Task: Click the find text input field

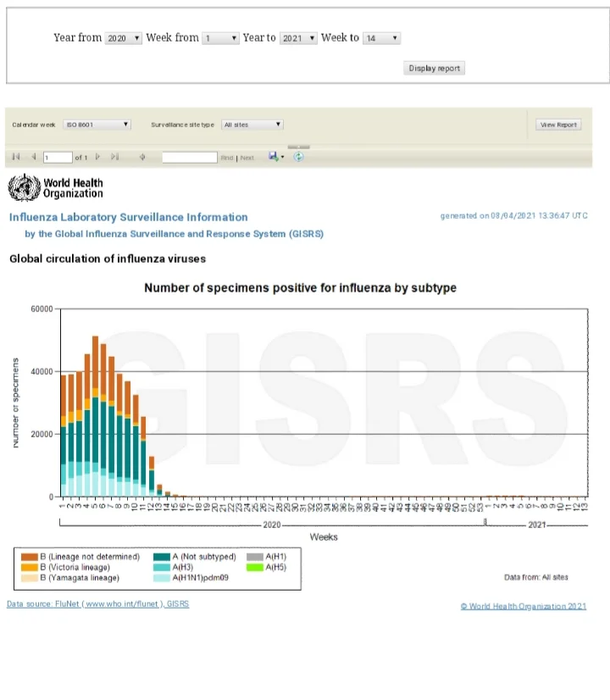Action: [190, 158]
